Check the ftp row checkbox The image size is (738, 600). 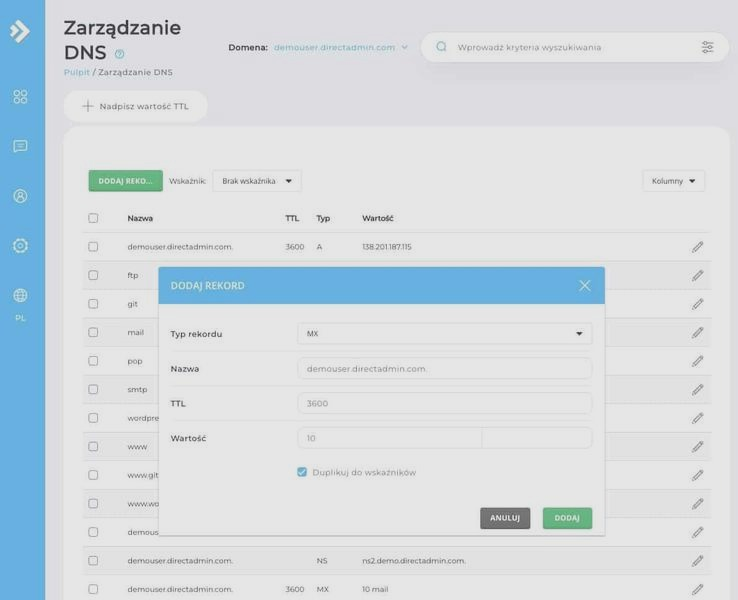[x=93, y=275]
